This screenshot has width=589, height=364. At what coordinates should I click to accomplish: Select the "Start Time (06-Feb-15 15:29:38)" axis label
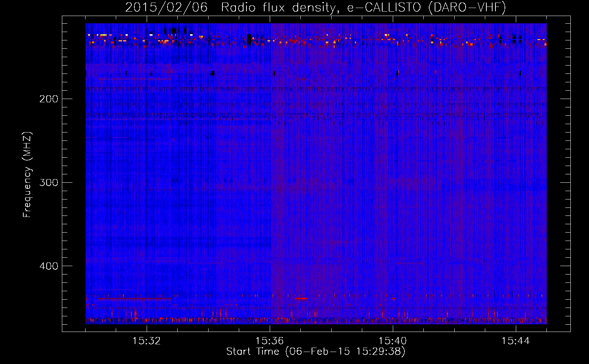pyautogui.click(x=316, y=352)
